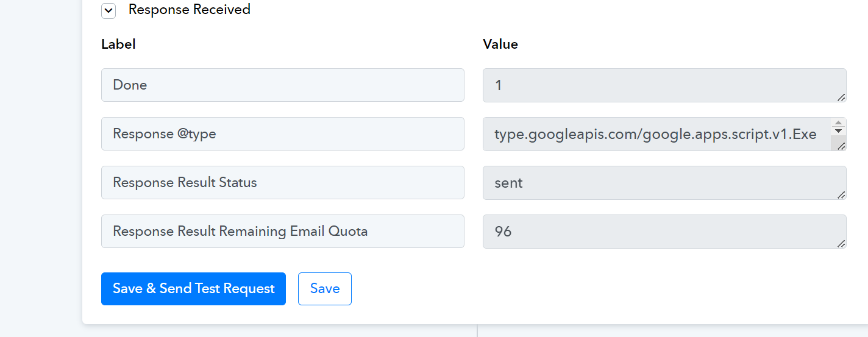Image resolution: width=868 pixels, height=337 pixels.
Task: Click the value box containing sent
Action: coord(664,183)
